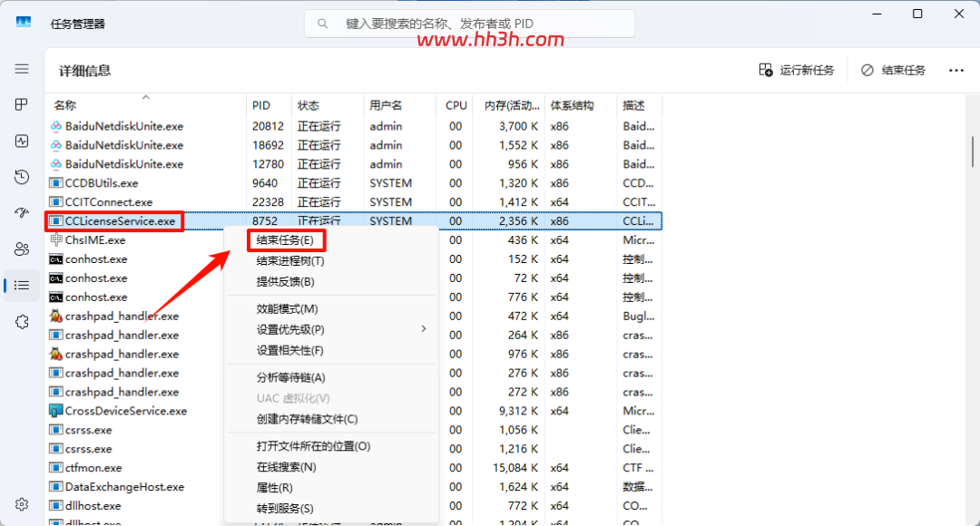Click the ChsIME.exe process icon
This screenshot has width=980, height=526.
55,240
